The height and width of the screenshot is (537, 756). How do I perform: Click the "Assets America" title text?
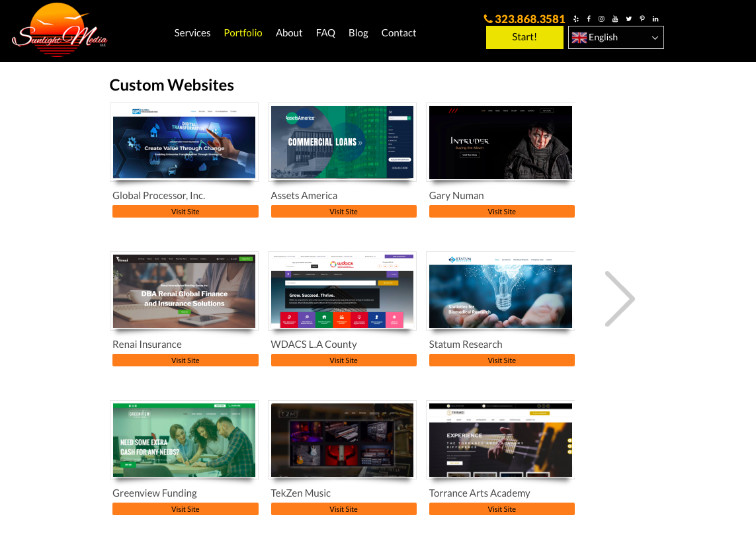(x=304, y=196)
